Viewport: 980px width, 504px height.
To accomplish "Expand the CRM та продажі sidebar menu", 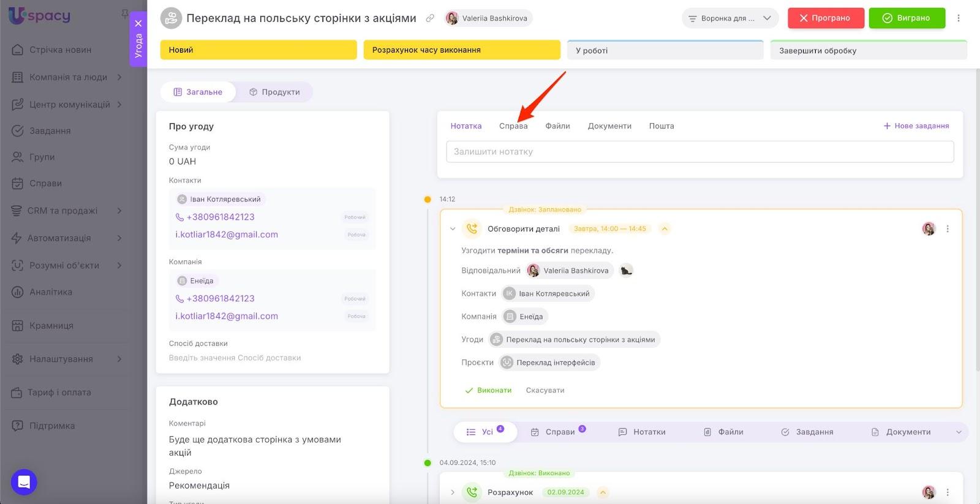I will (x=119, y=211).
